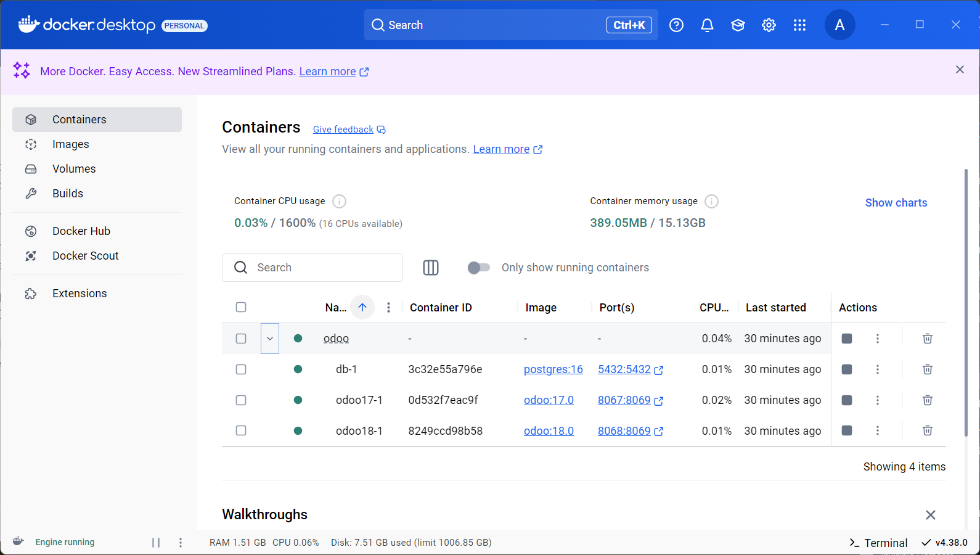The height and width of the screenshot is (555, 980).
Task: Go to Volumes in sidebar
Action: [x=97, y=169]
